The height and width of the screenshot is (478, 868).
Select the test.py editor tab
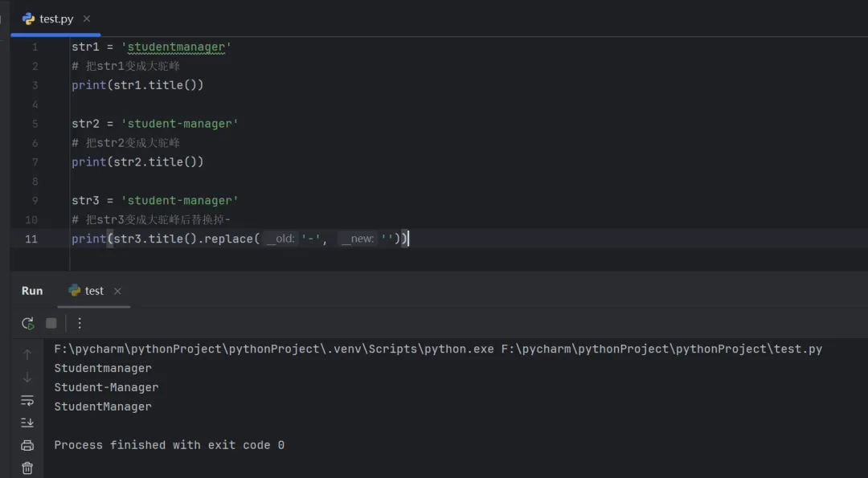[55, 18]
